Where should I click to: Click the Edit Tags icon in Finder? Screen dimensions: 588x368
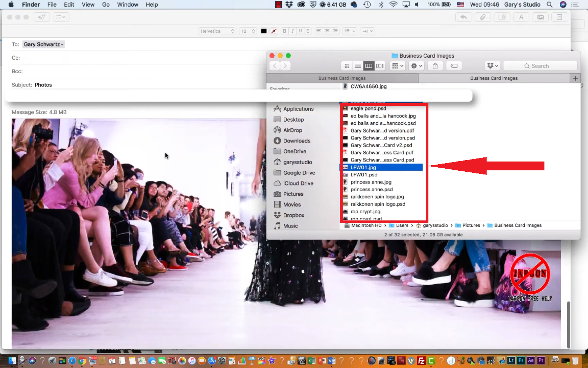coord(454,66)
